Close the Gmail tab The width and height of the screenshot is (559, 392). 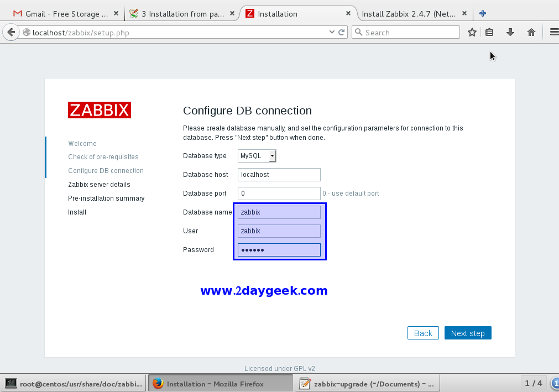116,13
